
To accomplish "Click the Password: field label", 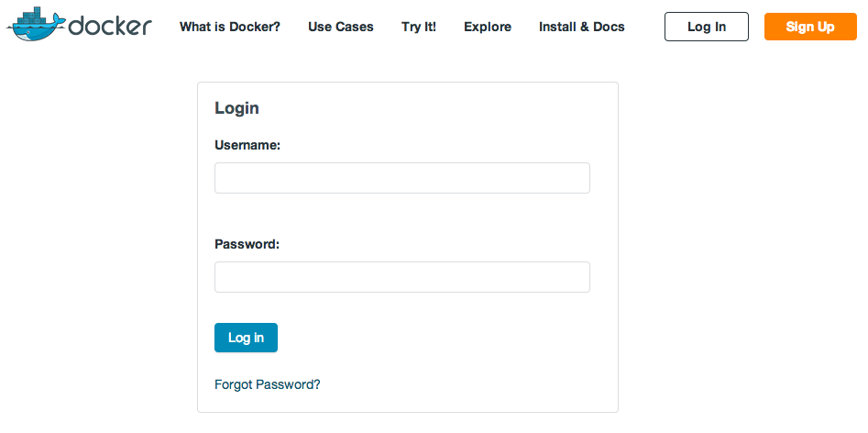I will (247, 244).
